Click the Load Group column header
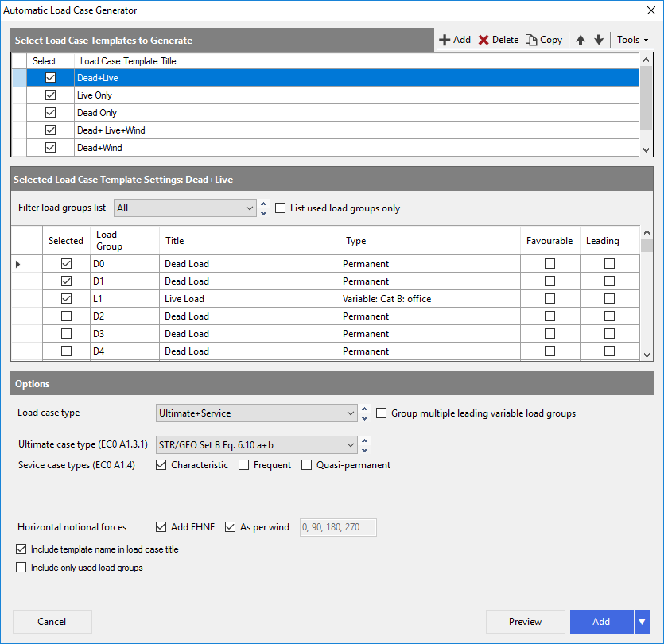Viewport: 664px width, 644px height. coord(125,240)
